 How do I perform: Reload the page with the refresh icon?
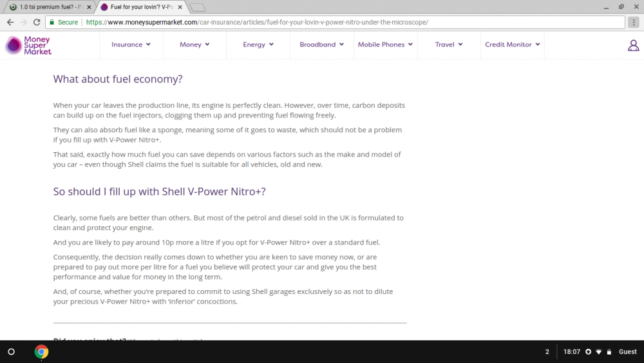click(x=37, y=22)
